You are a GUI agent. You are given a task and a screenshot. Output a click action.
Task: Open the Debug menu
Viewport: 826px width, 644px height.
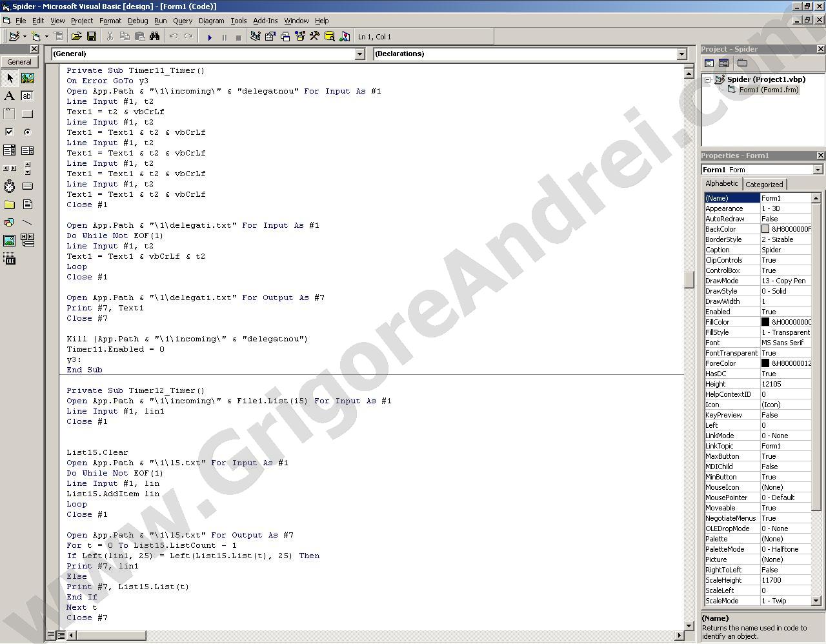click(x=137, y=21)
